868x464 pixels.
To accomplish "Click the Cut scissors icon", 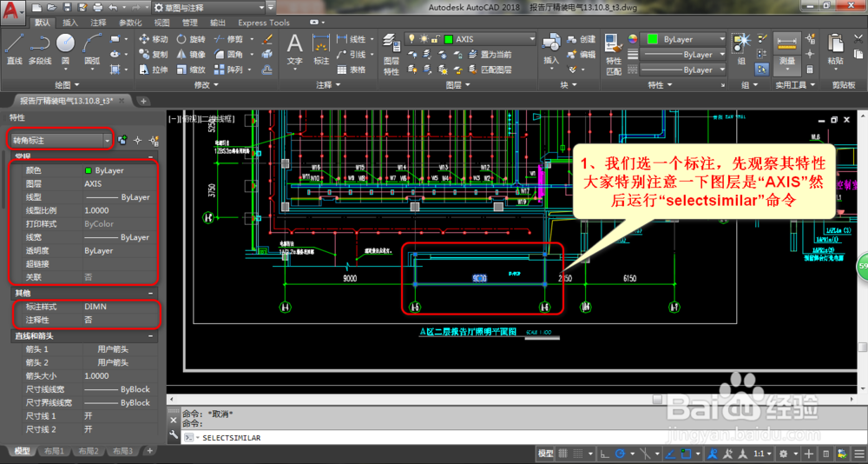I will coord(858,39).
